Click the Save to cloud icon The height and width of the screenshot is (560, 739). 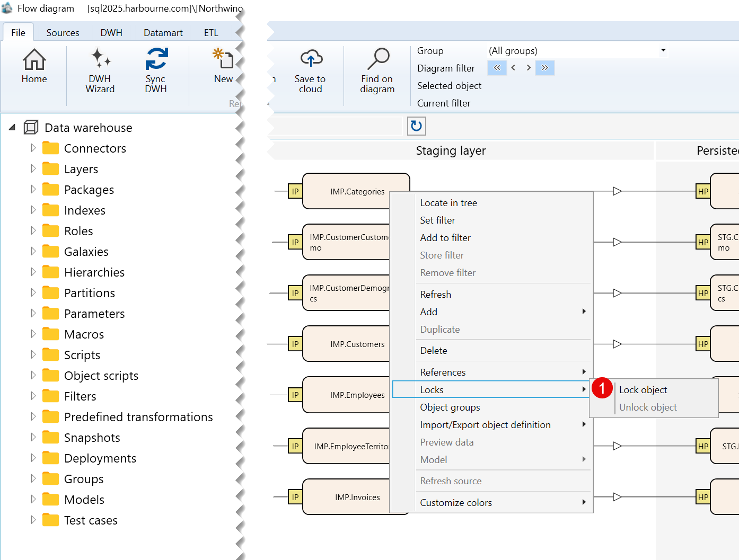click(311, 58)
